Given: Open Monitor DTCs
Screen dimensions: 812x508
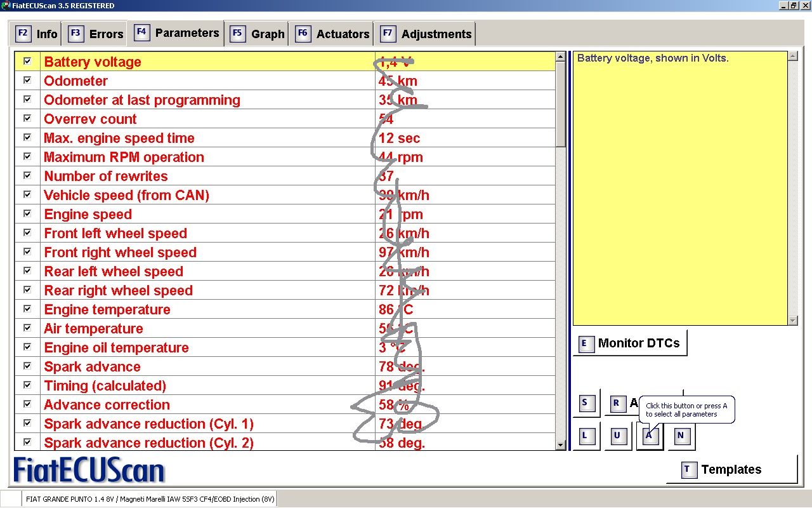Looking at the screenshot, I should tap(630, 344).
